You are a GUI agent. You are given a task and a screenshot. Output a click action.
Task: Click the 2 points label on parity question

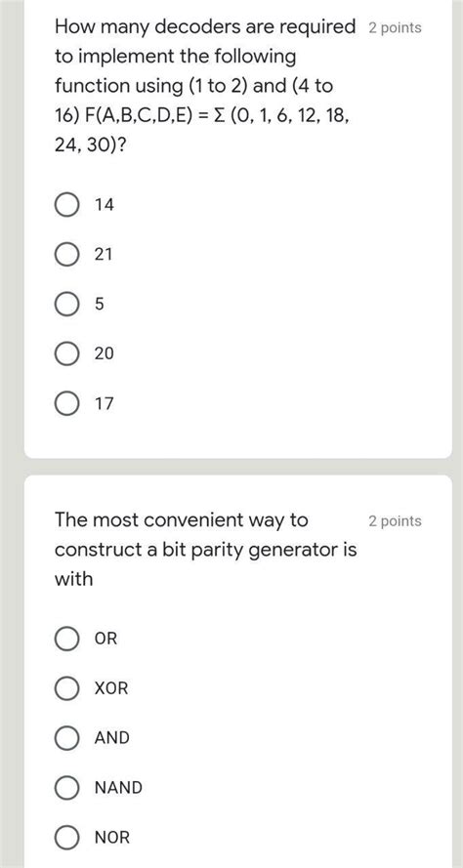395,521
